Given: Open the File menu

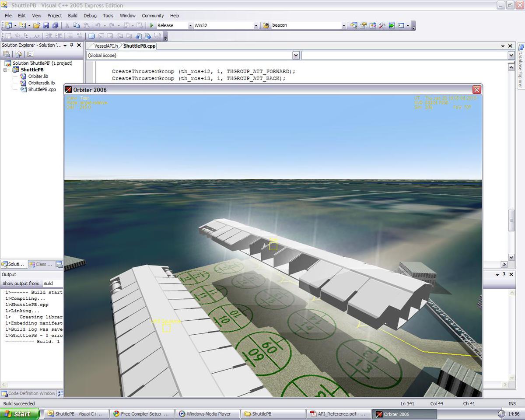Looking at the screenshot, I should [8, 15].
